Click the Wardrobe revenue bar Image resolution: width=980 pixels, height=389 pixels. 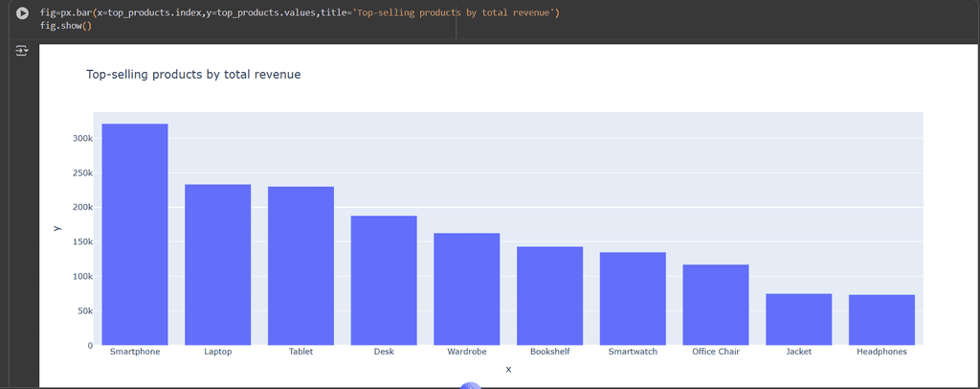[x=466, y=288]
